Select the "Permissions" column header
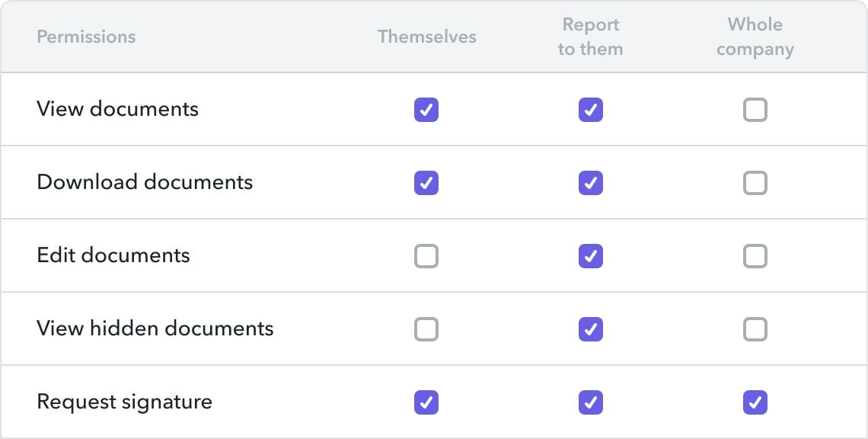 (x=86, y=37)
